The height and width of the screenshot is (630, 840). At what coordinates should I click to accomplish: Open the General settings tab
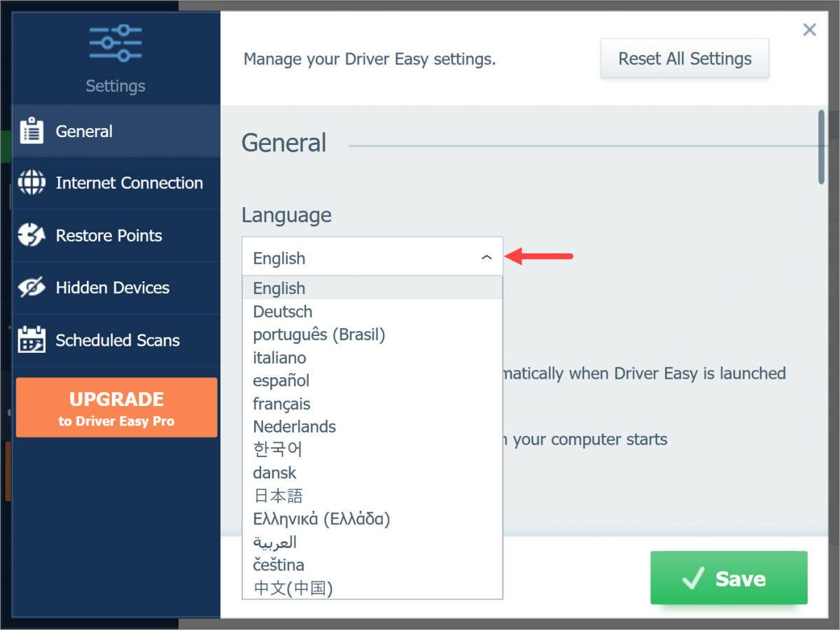(116, 131)
